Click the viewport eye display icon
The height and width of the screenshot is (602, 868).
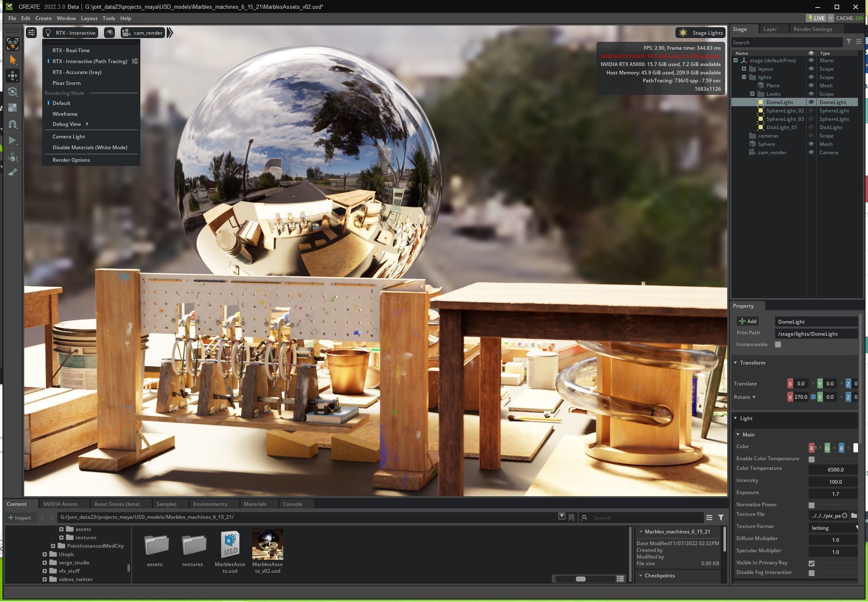(x=109, y=33)
